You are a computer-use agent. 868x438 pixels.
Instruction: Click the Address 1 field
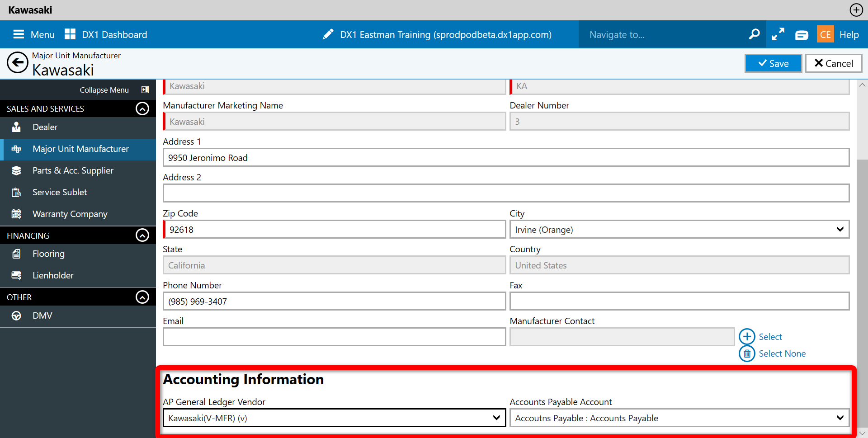tap(506, 158)
